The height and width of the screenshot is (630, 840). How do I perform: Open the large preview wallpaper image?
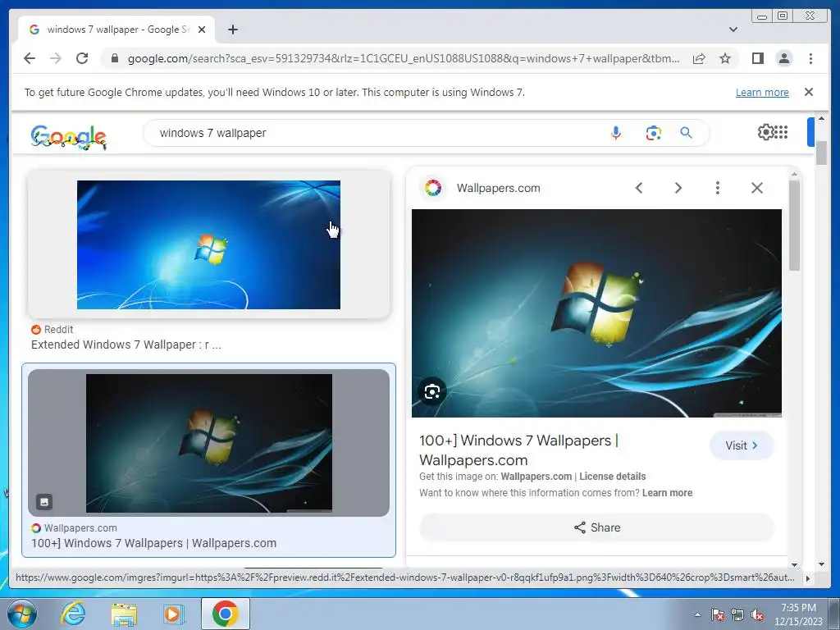(x=596, y=313)
